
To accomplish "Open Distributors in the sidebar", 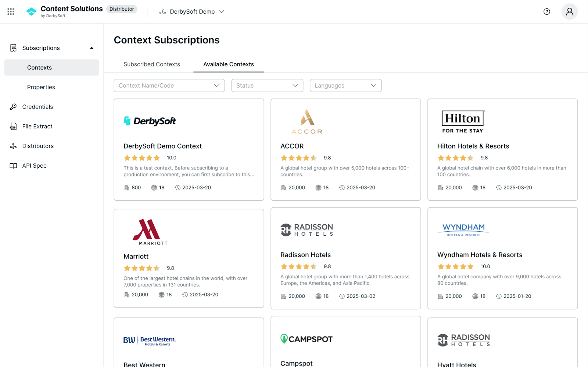I will point(38,146).
